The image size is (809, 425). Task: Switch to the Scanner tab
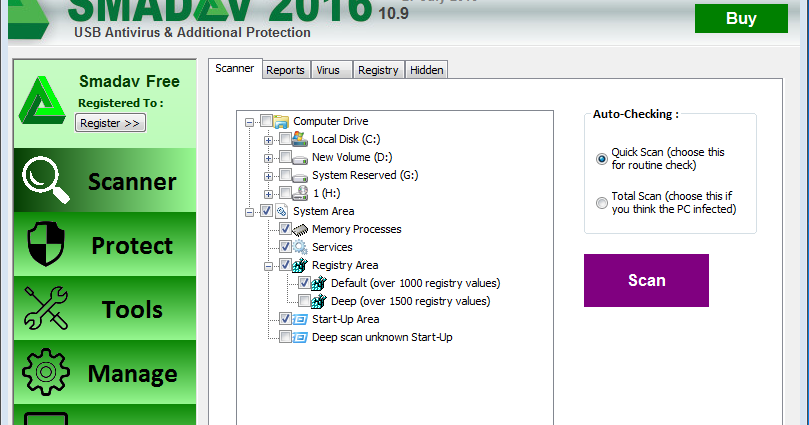[235, 68]
